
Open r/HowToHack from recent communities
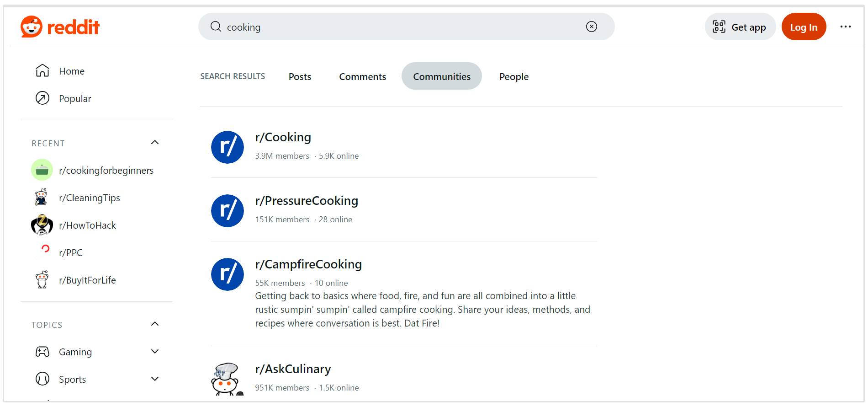pos(87,225)
